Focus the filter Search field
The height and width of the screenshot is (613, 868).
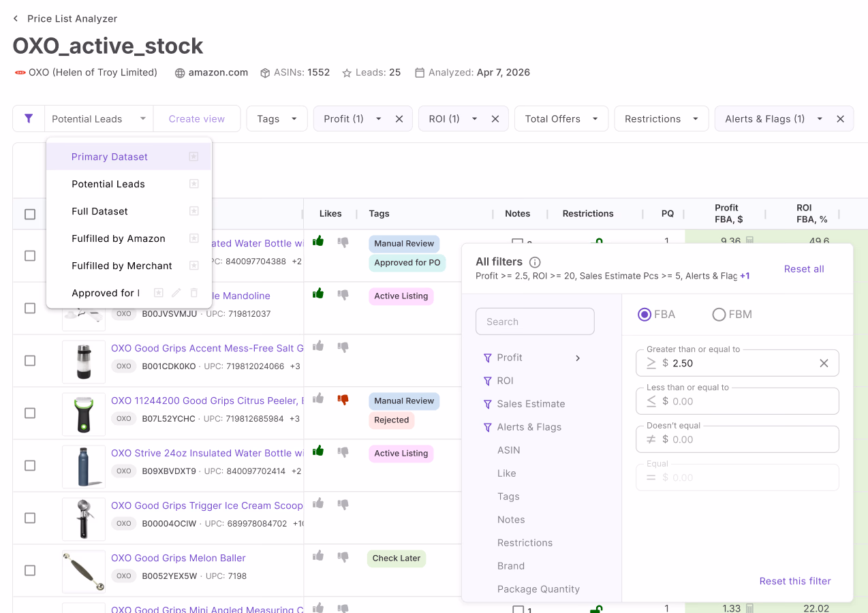pos(535,321)
